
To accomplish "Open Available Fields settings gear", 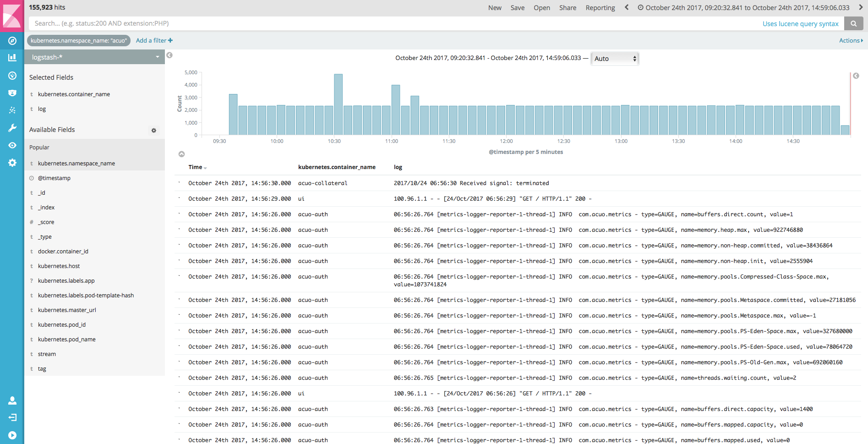I will click(x=154, y=131).
